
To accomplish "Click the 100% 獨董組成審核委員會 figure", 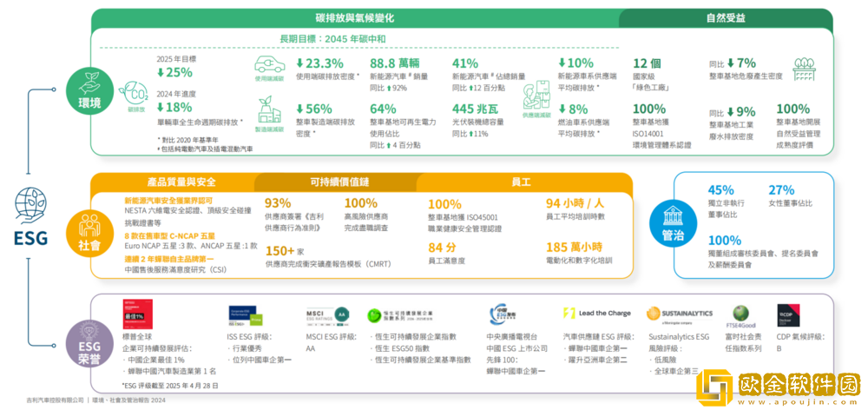I will tap(724, 241).
